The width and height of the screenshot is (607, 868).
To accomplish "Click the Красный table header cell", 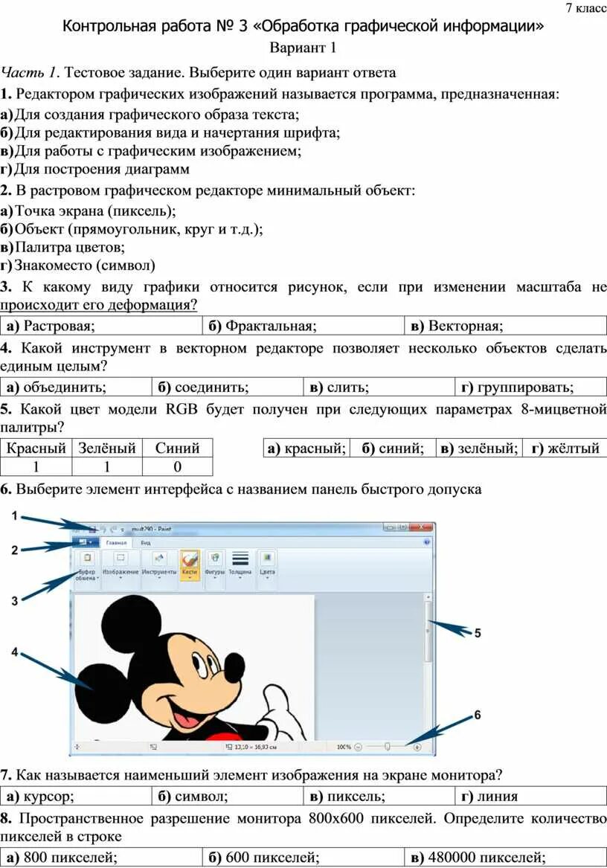I will (36, 448).
